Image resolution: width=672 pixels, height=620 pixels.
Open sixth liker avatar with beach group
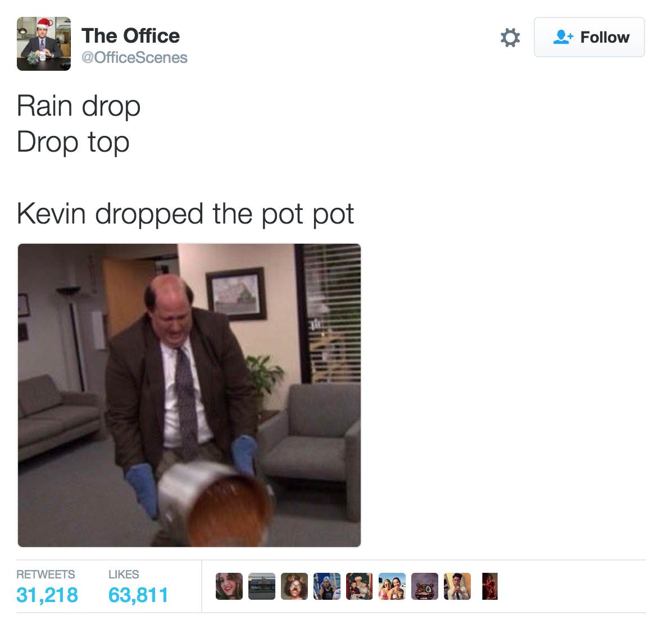(392, 586)
